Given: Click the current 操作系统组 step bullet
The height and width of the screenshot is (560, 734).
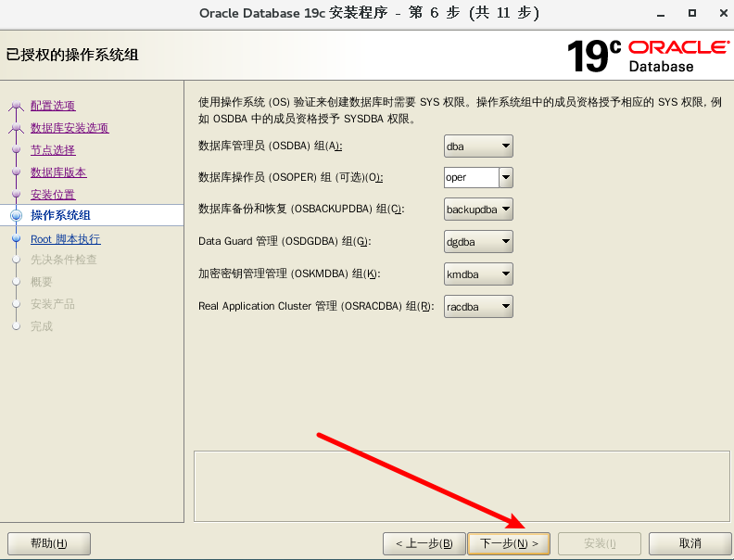Looking at the screenshot, I should (16, 216).
